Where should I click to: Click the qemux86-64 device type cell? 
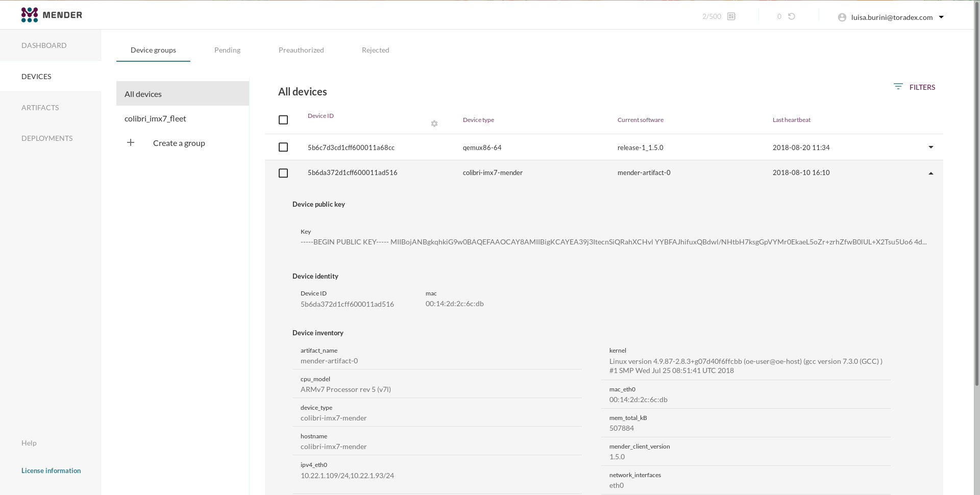pos(482,147)
